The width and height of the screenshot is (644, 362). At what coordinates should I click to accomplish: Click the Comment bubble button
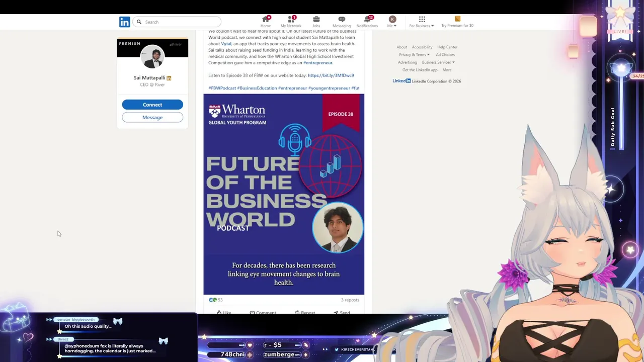tap(263, 312)
